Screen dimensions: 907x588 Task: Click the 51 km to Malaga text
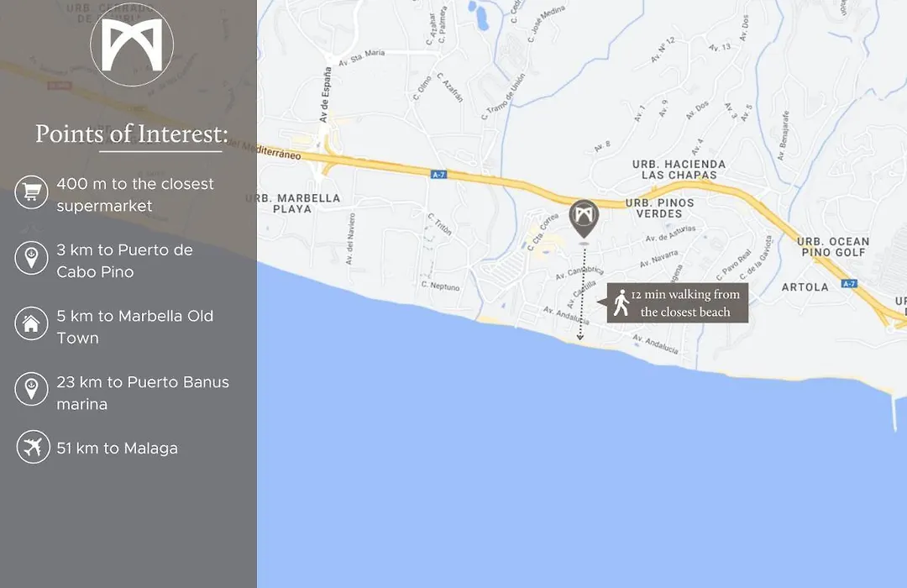(x=118, y=449)
